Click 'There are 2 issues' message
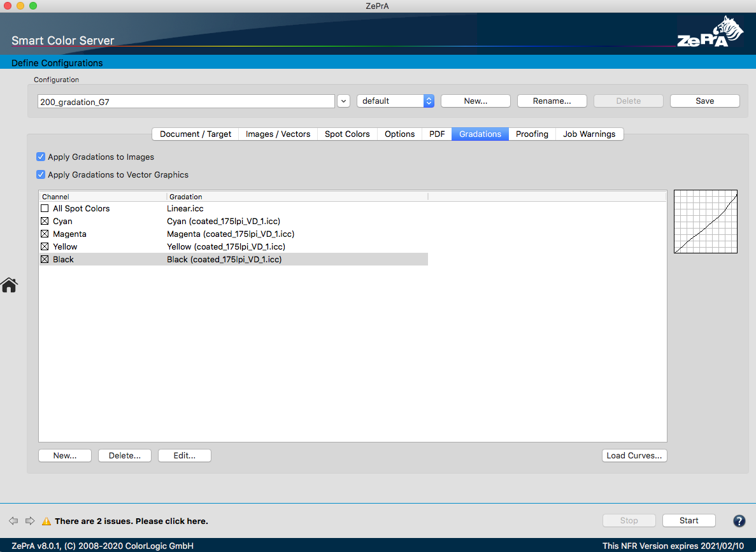 click(131, 521)
